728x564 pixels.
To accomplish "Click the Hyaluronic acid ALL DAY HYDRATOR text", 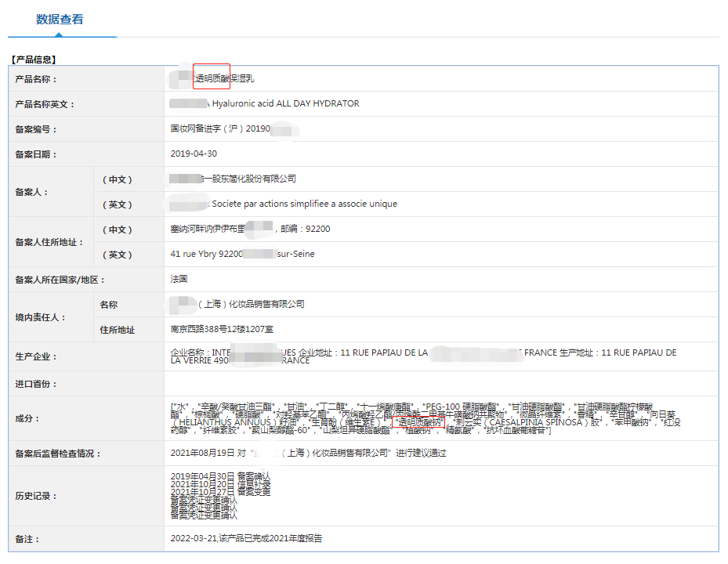I will click(x=285, y=103).
